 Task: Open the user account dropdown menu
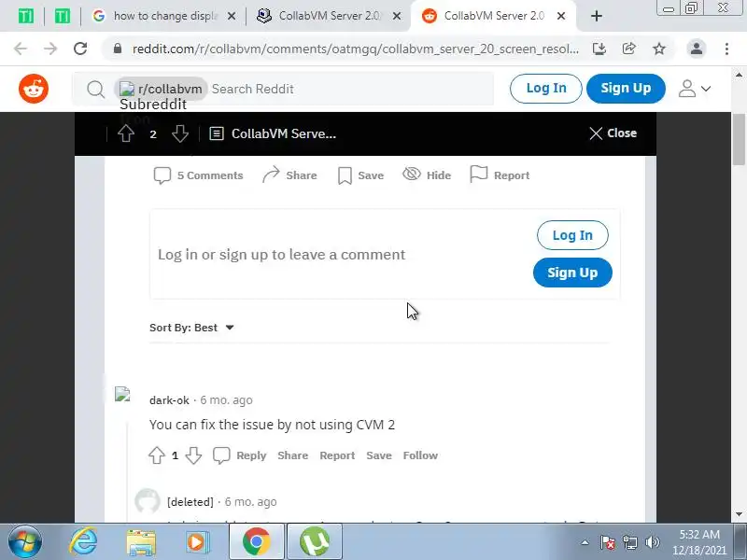click(x=695, y=89)
